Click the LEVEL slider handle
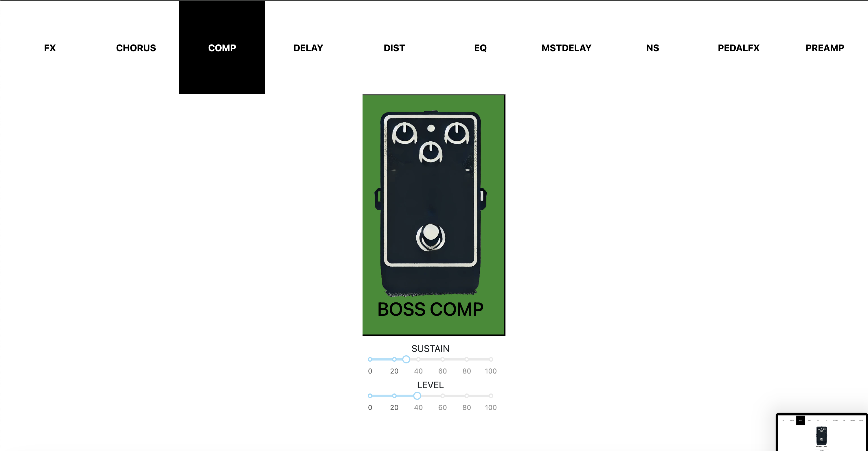This screenshot has width=868, height=451. click(x=417, y=396)
